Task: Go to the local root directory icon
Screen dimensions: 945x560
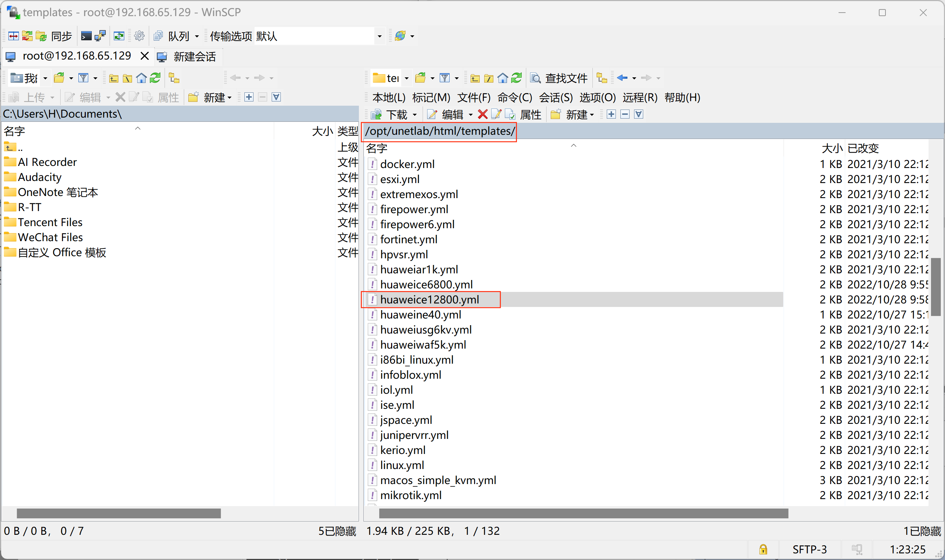Action: pos(127,78)
